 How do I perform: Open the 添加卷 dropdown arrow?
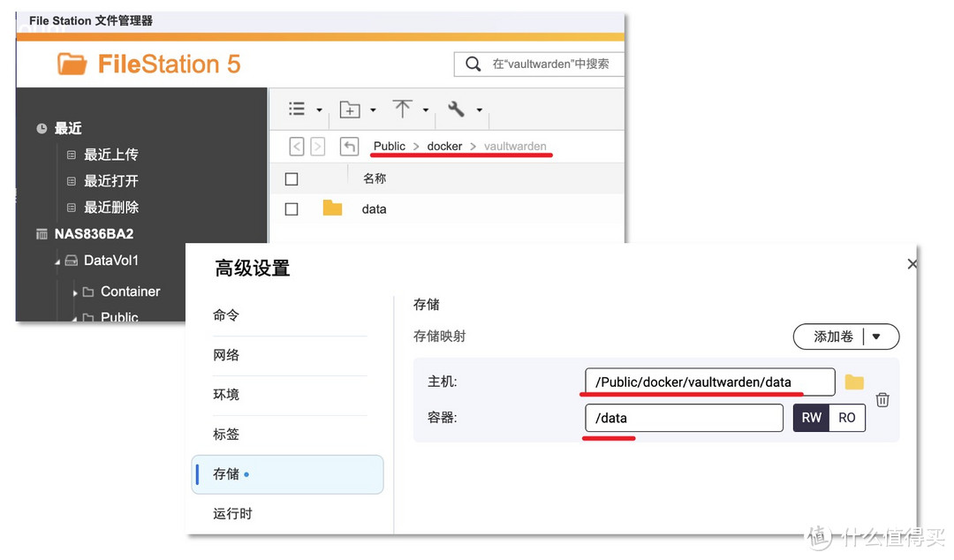click(876, 337)
